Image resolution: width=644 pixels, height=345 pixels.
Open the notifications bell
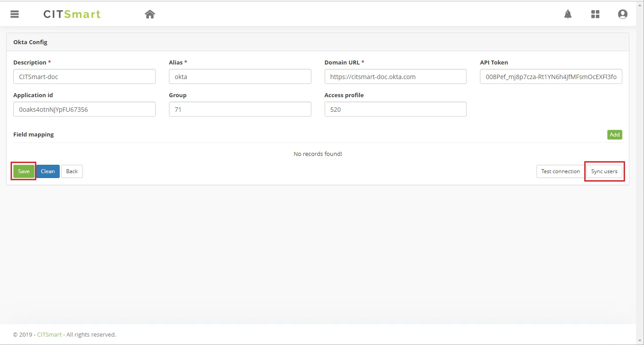pos(568,14)
